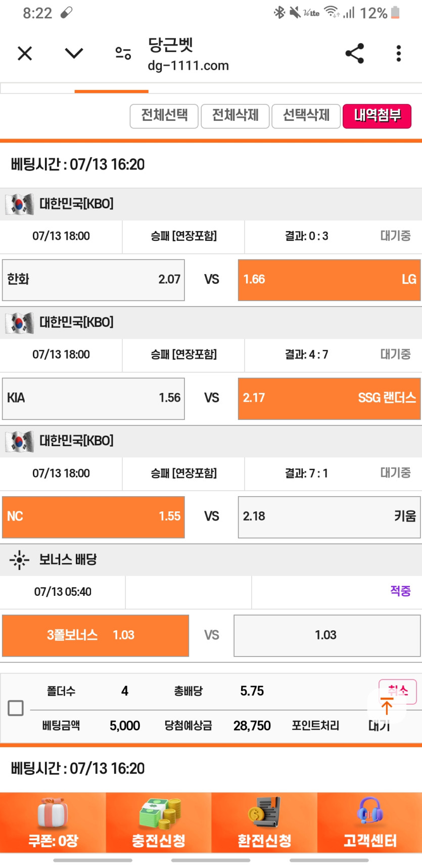
Task: Click the red 내역첨부 button
Action: coord(377,116)
